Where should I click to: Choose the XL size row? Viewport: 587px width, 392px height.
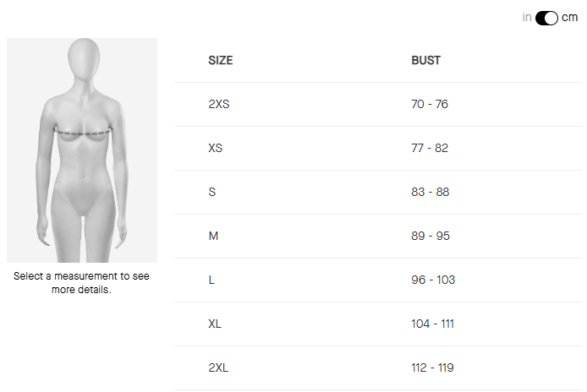(x=216, y=324)
